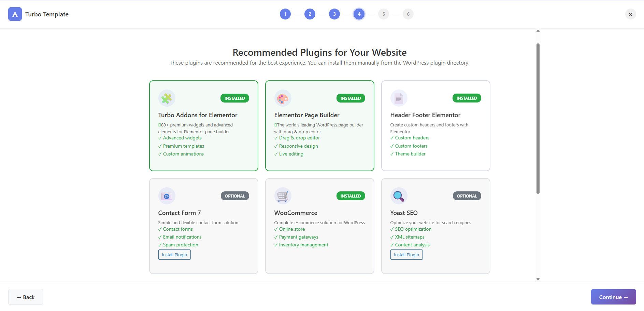Click the Online store feature
The width and height of the screenshot is (644, 311).
coord(289,229)
